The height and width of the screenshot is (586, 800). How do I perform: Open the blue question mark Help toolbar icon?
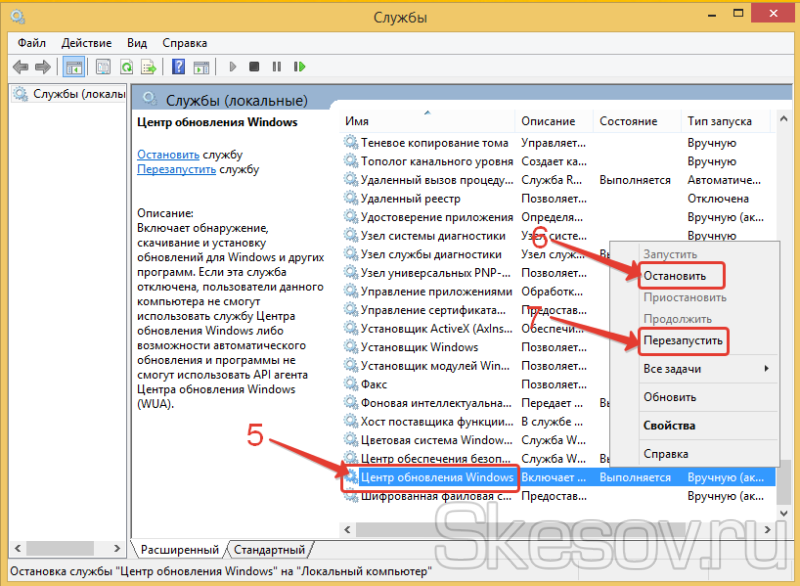tap(178, 67)
